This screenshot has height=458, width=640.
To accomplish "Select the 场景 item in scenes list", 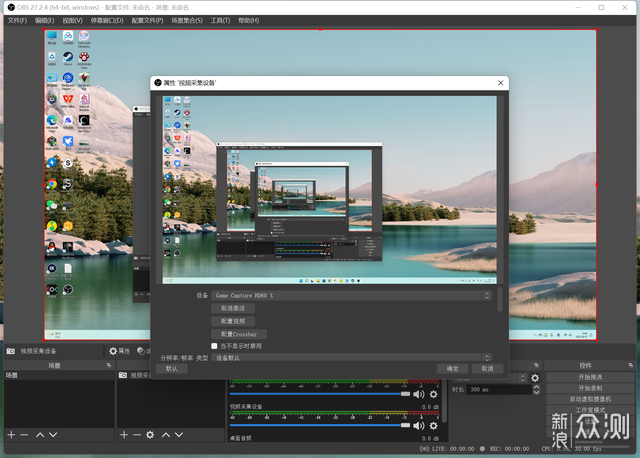I will [59, 375].
